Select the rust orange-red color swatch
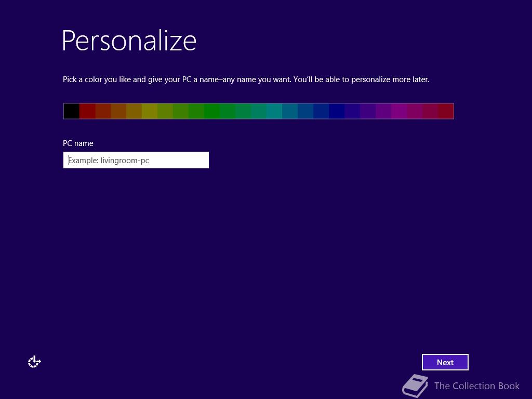This screenshot has height=399, width=532. 103,111
